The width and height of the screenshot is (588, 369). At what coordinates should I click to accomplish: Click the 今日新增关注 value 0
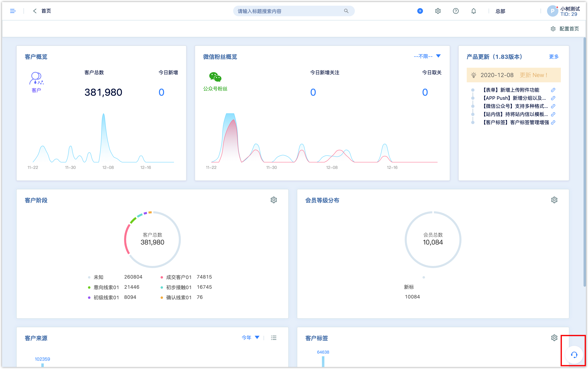pyautogui.click(x=313, y=92)
